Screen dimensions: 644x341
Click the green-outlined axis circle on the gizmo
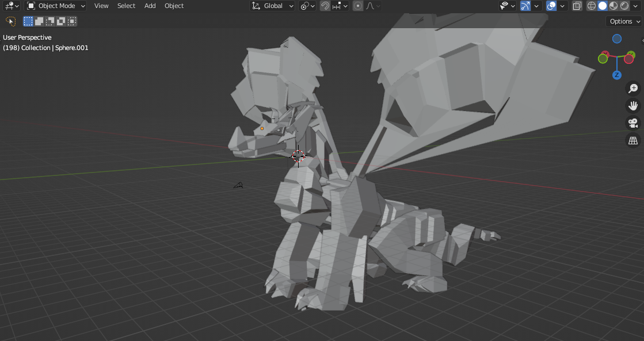(x=603, y=59)
